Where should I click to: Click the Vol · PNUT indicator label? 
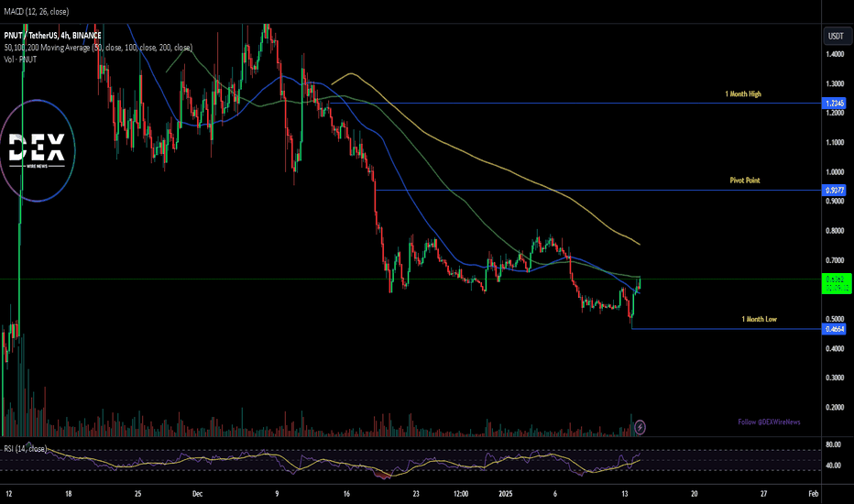[x=20, y=60]
